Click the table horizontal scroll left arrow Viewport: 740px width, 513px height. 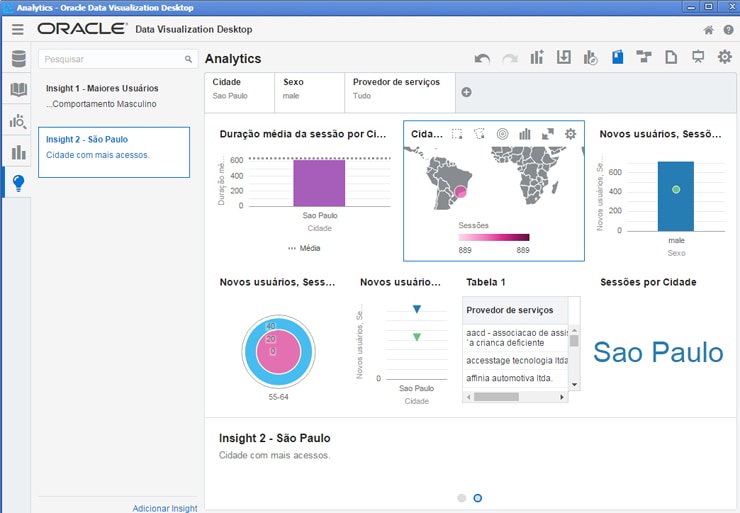468,397
